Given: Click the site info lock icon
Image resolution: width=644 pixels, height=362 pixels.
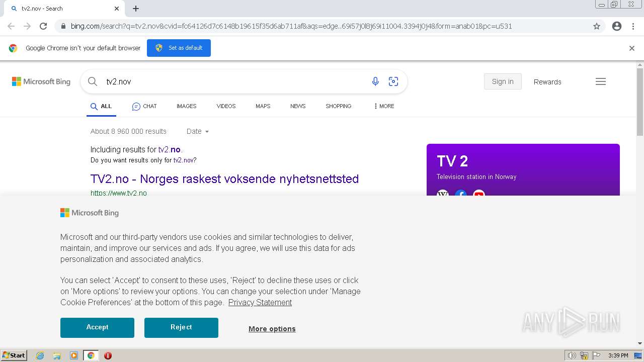Looking at the screenshot, I should pos(63,26).
